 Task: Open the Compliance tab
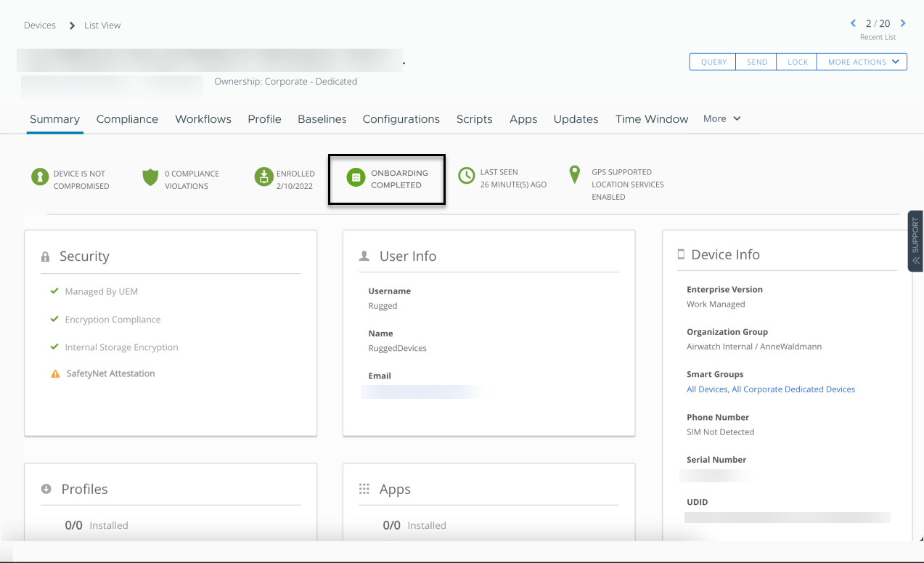pos(127,119)
